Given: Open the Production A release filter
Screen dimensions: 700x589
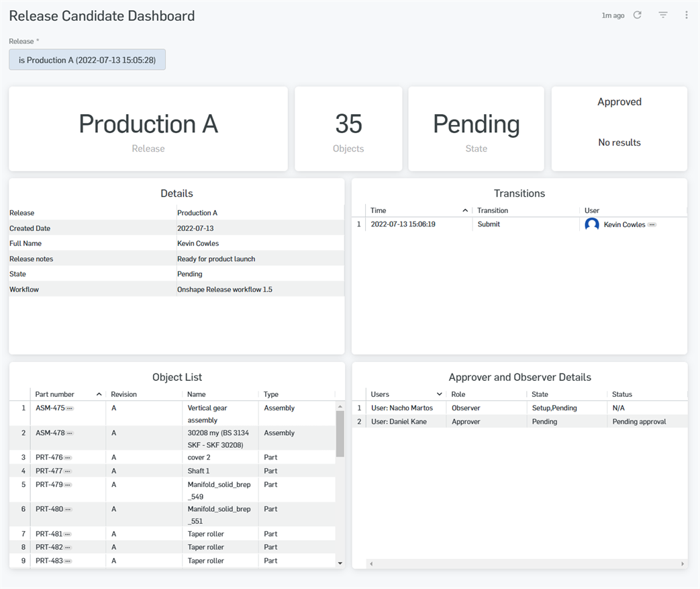Looking at the screenshot, I should (87, 60).
